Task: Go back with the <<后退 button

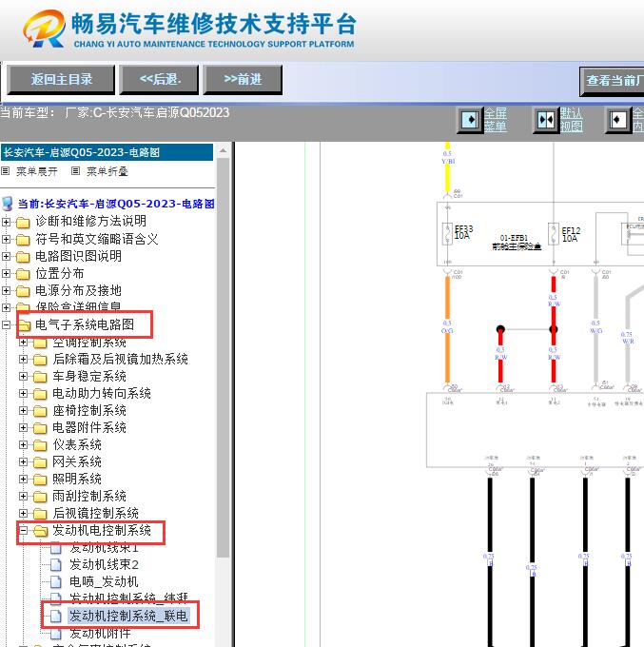Action: point(159,79)
